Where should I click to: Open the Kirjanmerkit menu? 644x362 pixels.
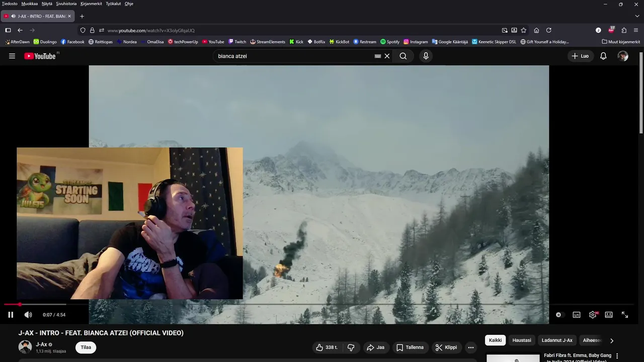tap(91, 4)
